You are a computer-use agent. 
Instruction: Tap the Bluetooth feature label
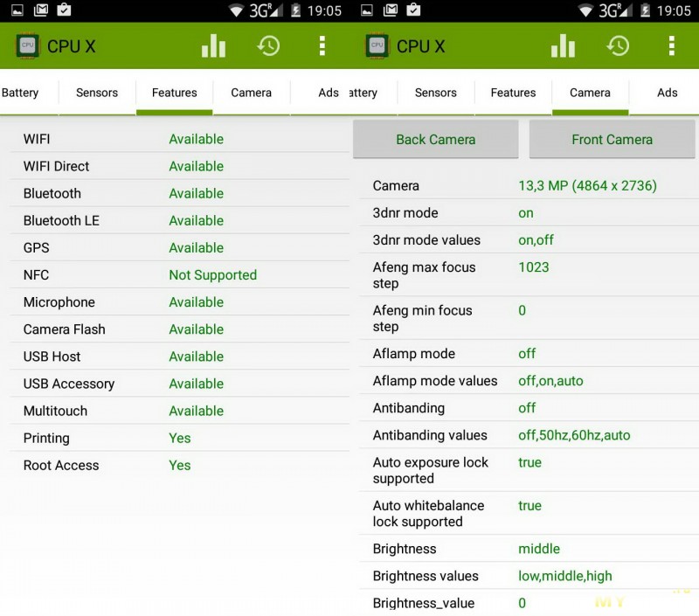point(52,193)
